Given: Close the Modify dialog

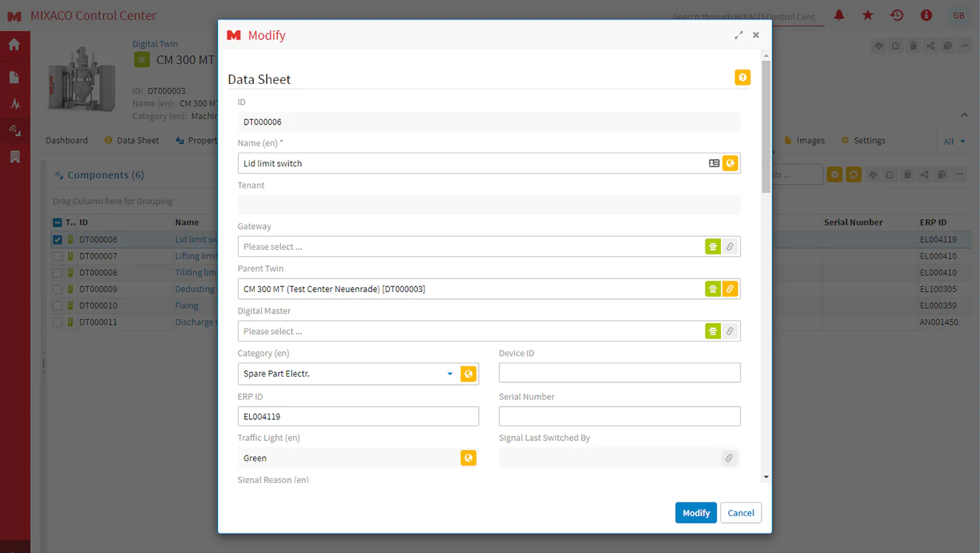Looking at the screenshot, I should [756, 35].
